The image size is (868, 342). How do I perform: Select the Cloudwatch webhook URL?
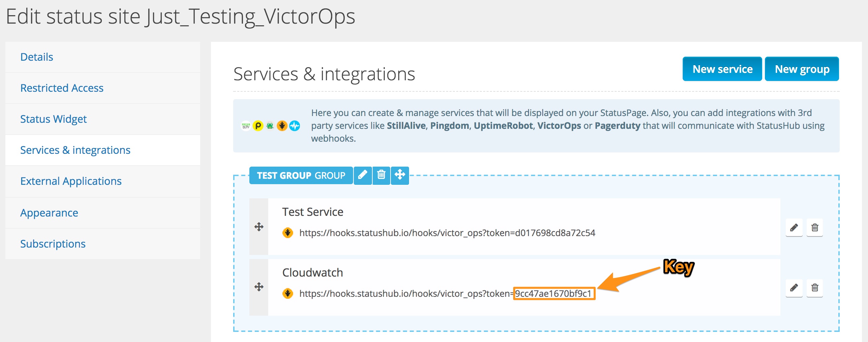445,293
